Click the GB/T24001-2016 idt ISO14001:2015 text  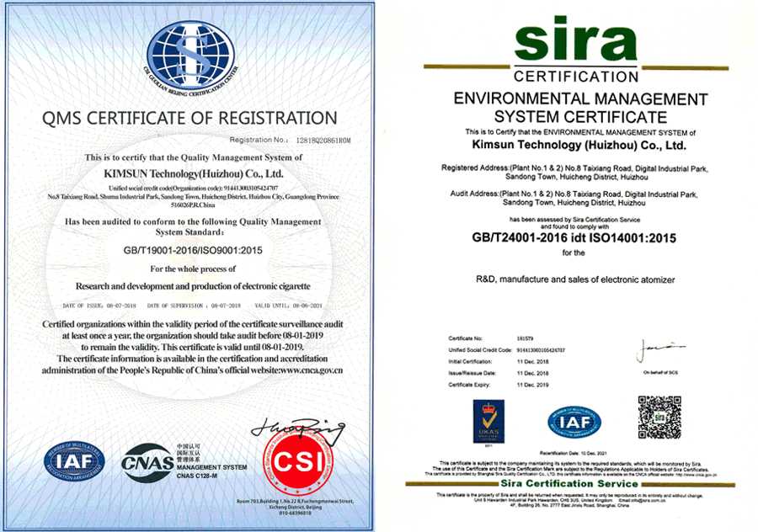tap(574, 237)
